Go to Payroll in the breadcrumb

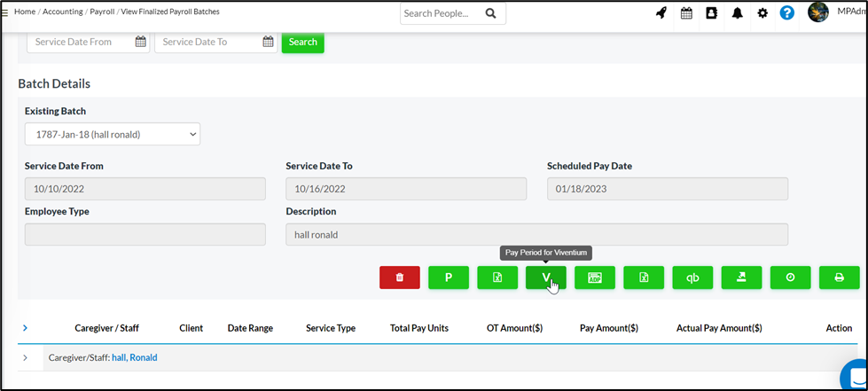coord(102,12)
